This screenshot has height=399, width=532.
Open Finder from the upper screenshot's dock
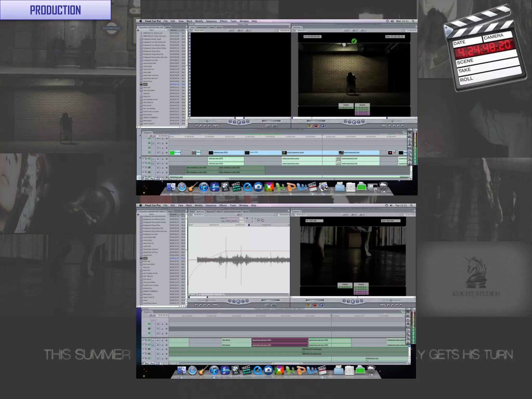coord(171,187)
